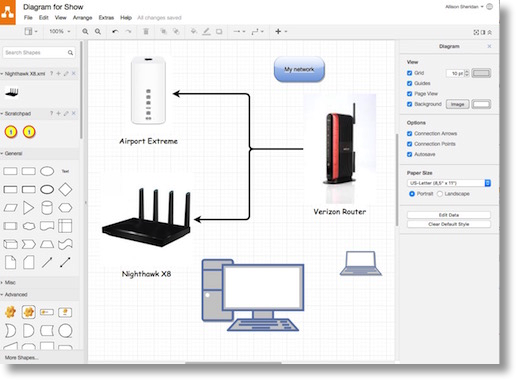This screenshot has width=516, height=380.
Task: Open the Paper Size dropdown
Action: (x=449, y=183)
